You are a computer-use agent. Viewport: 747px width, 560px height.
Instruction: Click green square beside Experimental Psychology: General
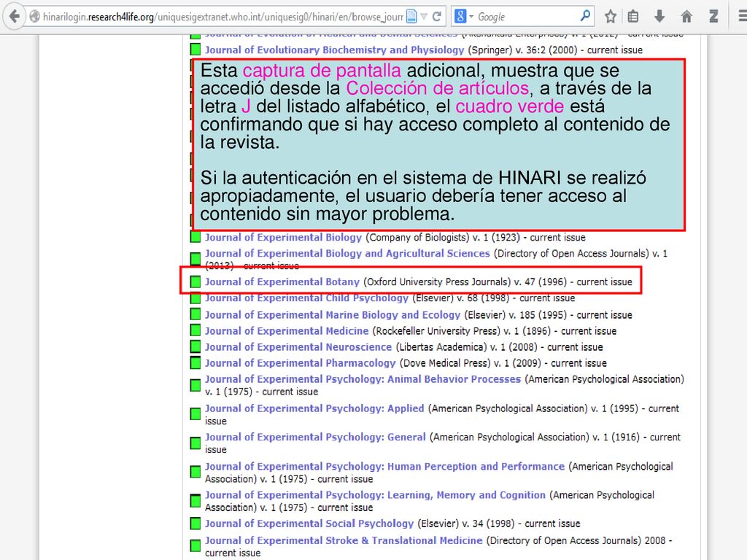[196, 443]
